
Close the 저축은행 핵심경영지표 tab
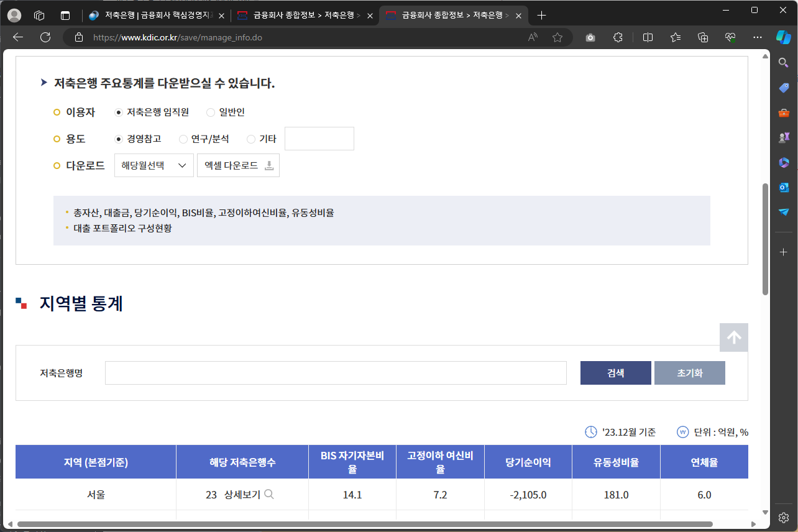point(221,16)
